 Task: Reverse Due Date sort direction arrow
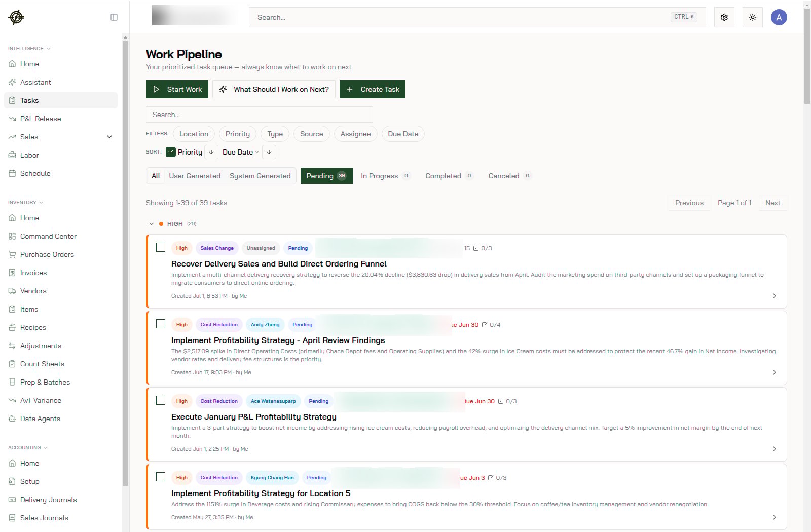269,152
